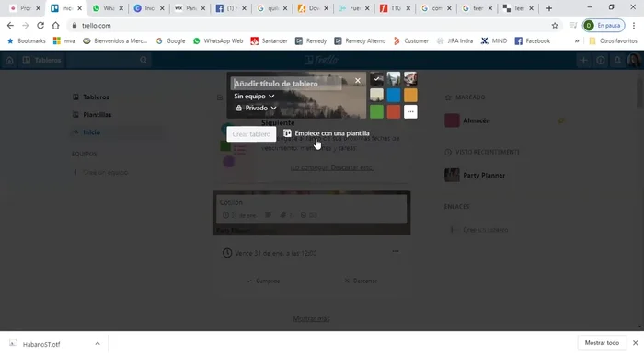644x355 pixels.
Task: Click the browser home icon
Action: tap(55, 26)
